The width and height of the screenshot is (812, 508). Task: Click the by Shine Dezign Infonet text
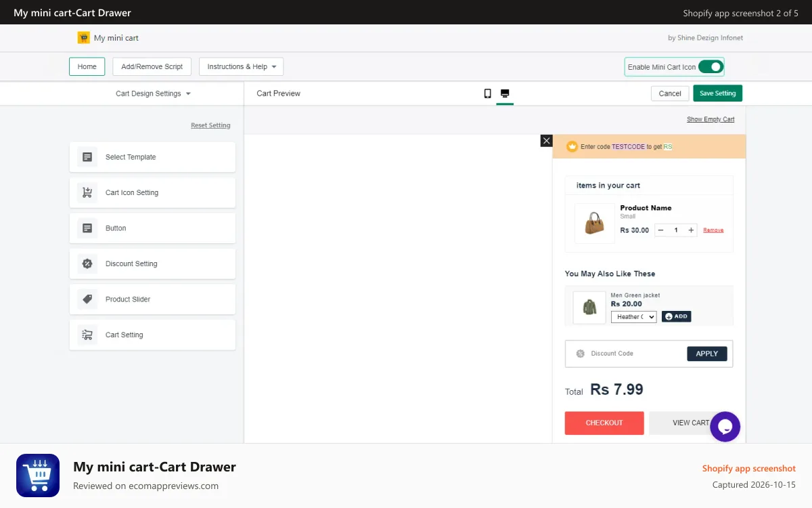tap(705, 38)
